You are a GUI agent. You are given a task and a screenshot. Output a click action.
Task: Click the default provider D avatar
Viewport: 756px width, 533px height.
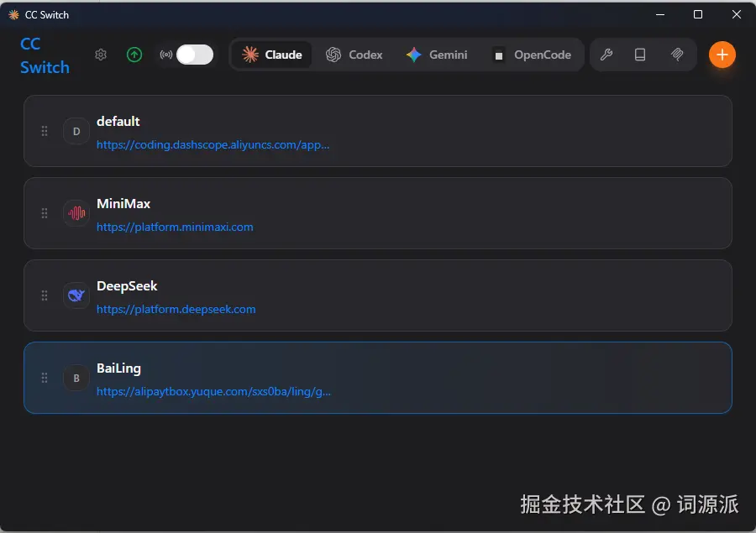[x=76, y=131]
